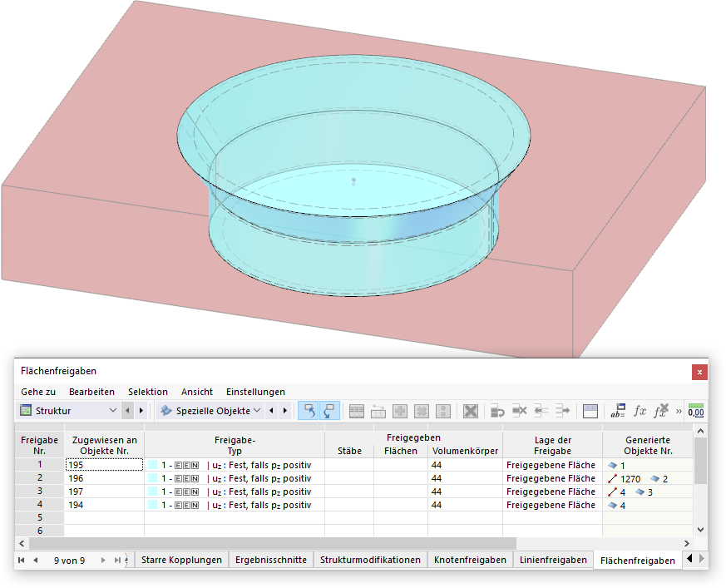726x588 pixels.
Task: Jump to first tab page button
Action: tap(22, 561)
